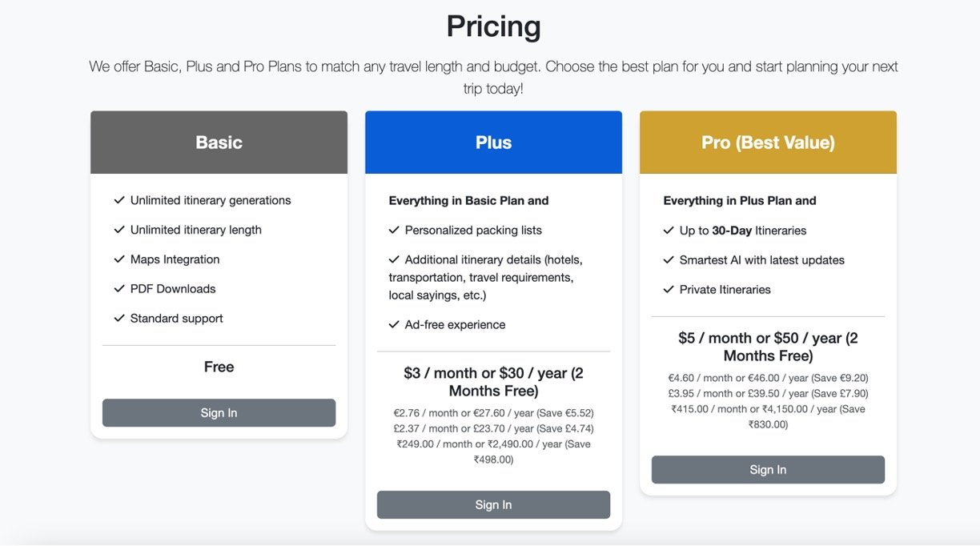Click checkmark beside PDF Downloads

(119, 289)
